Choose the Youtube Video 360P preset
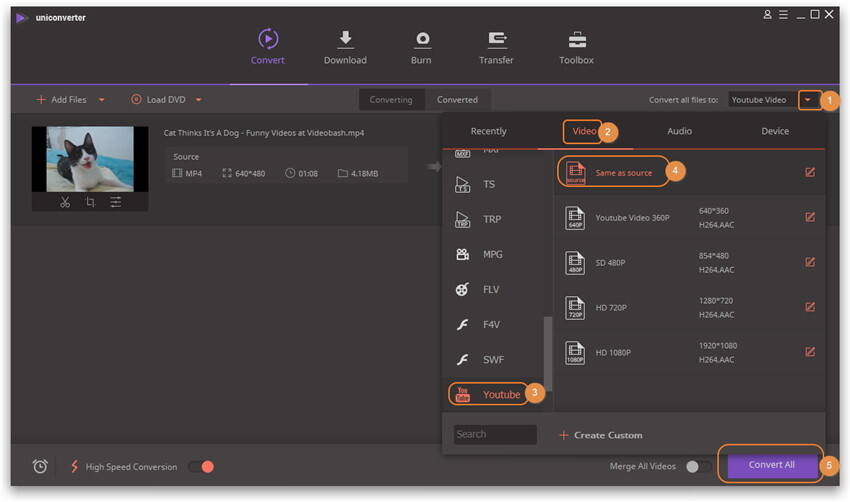Image resolution: width=850 pixels, height=502 pixels. tap(688, 217)
